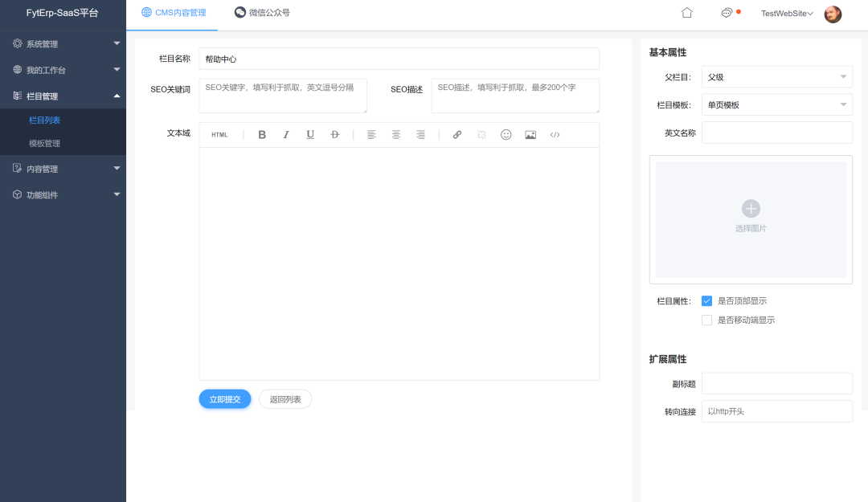
Task: Insert an image into the text area
Action: tap(530, 134)
